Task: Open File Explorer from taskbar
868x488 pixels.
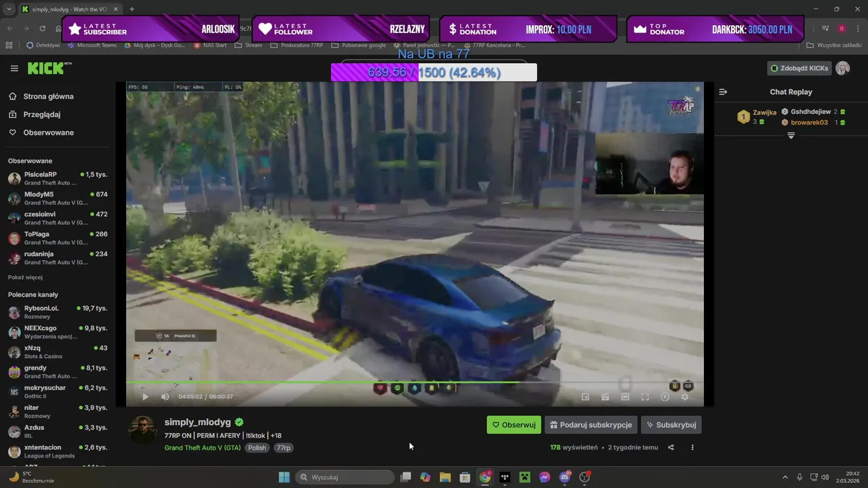Action: [x=445, y=477]
